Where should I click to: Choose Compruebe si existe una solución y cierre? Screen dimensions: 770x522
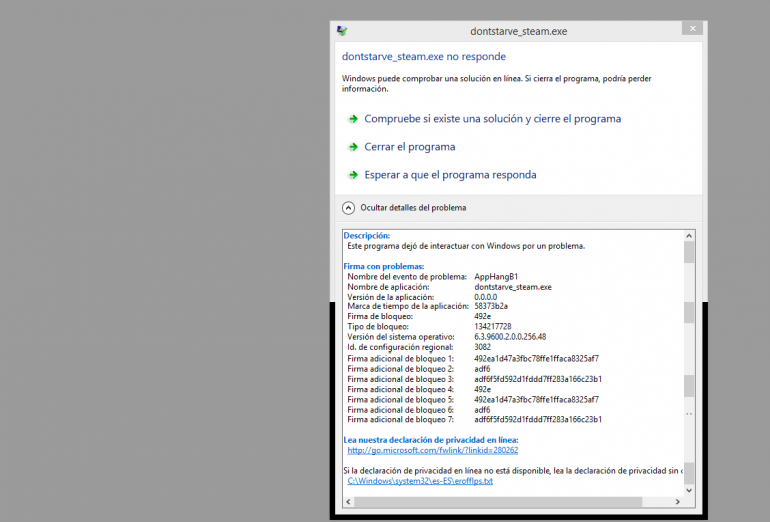[x=493, y=119]
